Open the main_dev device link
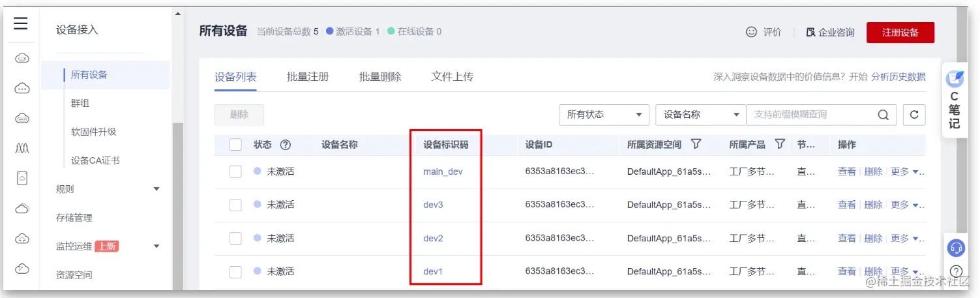Screen dimensions: 980x298 tap(443, 171)
